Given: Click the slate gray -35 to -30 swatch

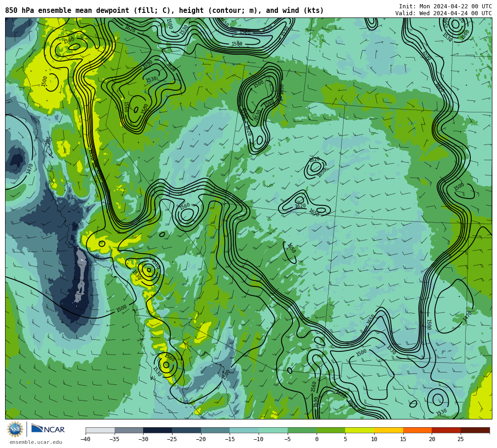Looking at the screenshot, I should [129, 430].
